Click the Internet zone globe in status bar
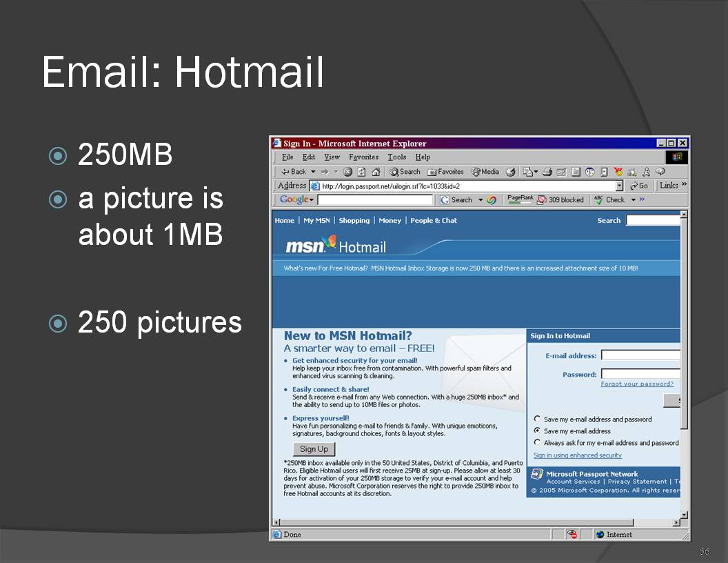The height and width of the screenshot is (563, 728). (x=600, y=535)
